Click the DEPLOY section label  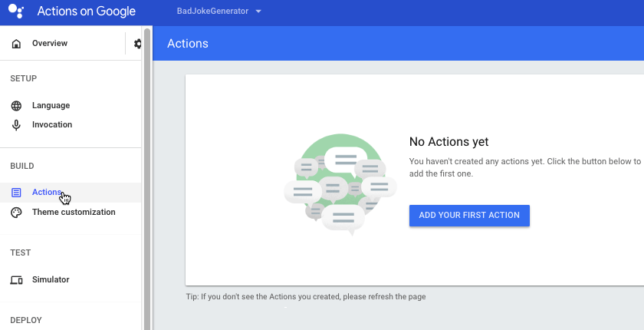coord(26,320)
